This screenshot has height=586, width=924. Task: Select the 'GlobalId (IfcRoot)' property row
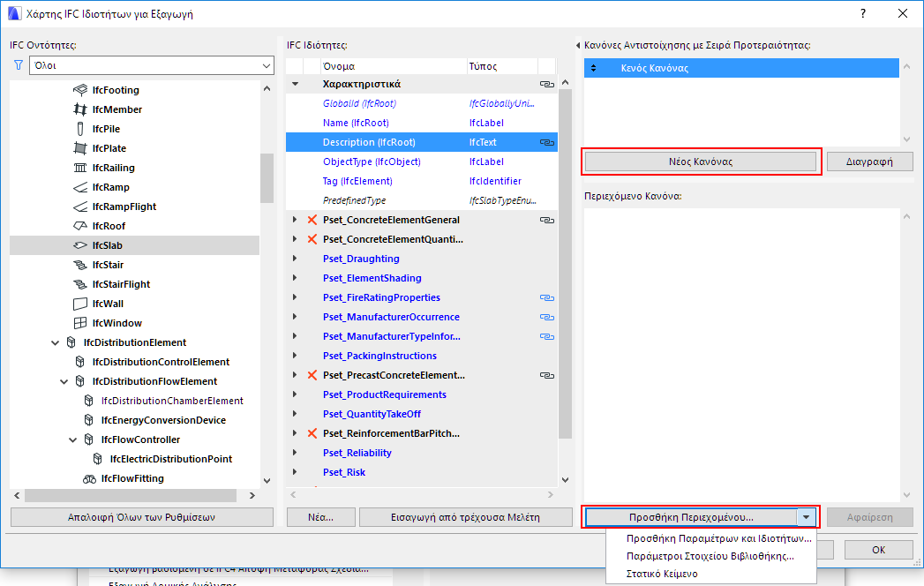point(421,103)
